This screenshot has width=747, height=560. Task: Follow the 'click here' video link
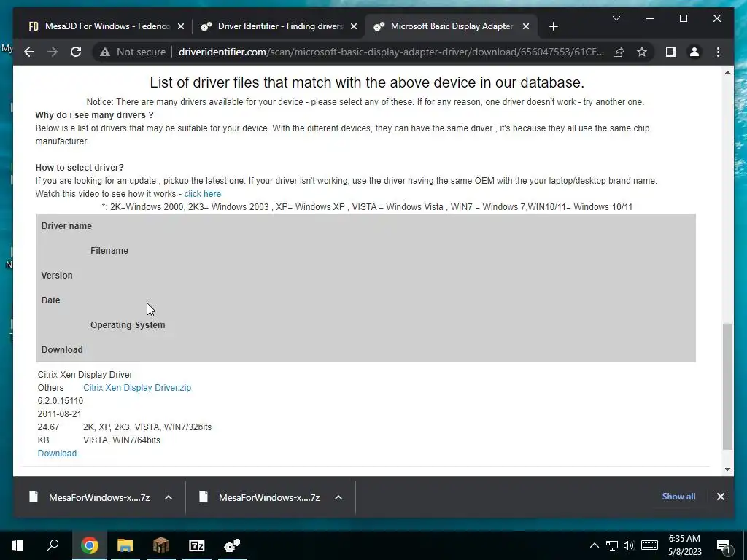[x=203, y=194]
